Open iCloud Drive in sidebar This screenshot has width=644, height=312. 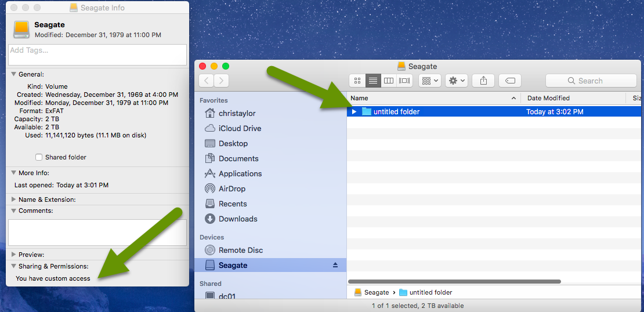point(240,129)
